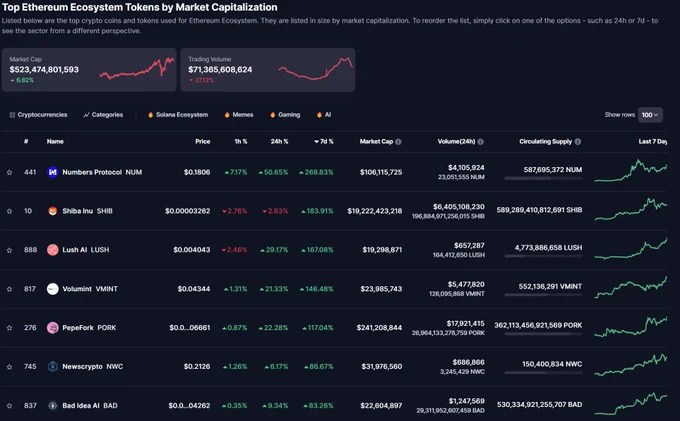Click the flame icon beside AI
Screen dimensions: 680x421
click(319, 115)
